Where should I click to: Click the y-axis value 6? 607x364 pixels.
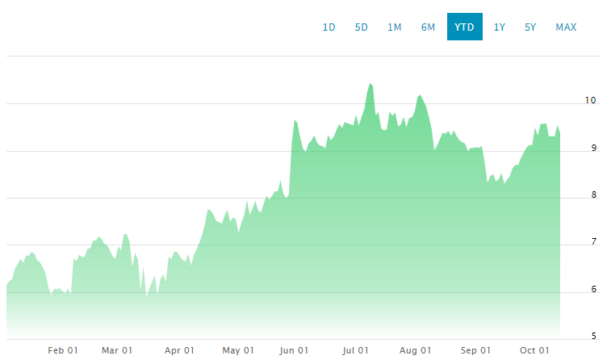click(x=592, y=290)
